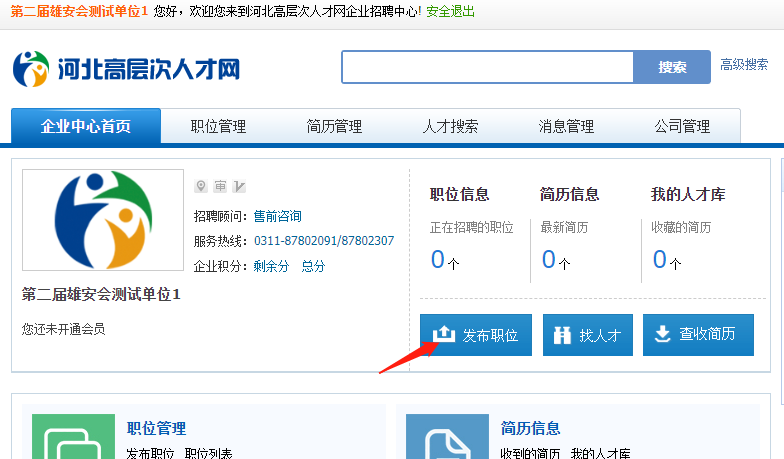Screen dimensions: 784x459
Task: Select the 消息管理 tab
Action: tap(566, 126)
